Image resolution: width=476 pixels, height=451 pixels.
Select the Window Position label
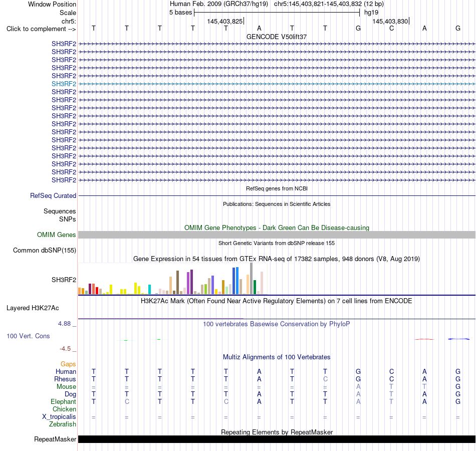pos(52,4)
